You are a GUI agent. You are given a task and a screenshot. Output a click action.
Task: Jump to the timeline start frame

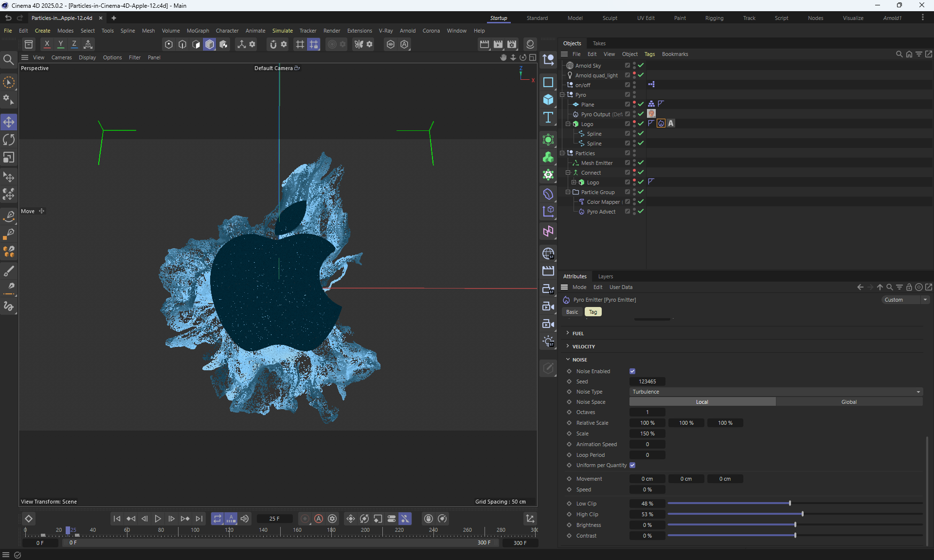117,519
